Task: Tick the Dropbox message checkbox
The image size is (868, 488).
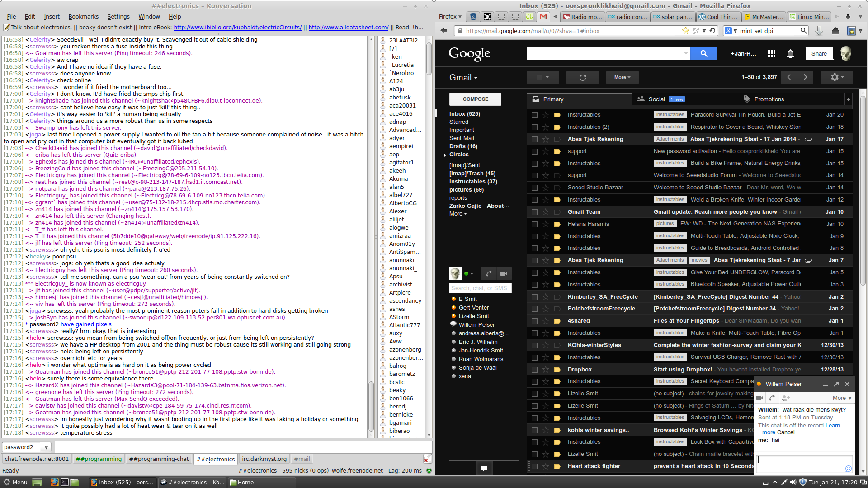Action: 534,370
